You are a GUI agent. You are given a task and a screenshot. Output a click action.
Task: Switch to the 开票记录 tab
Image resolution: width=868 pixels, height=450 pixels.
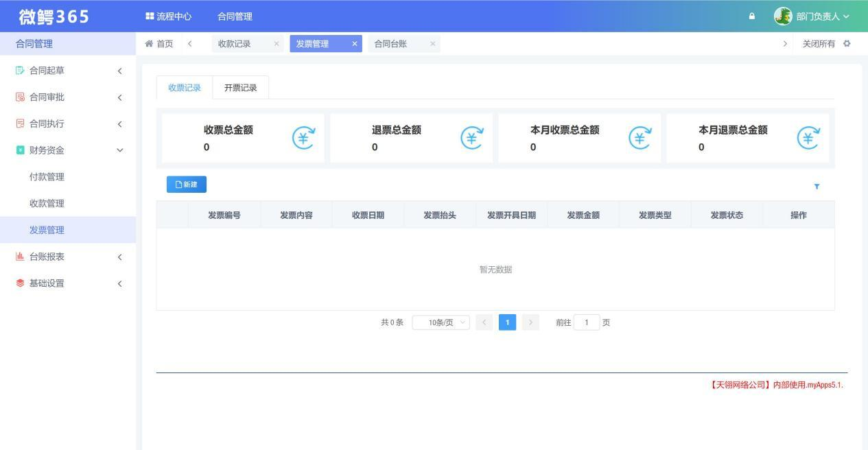[240, 87]
